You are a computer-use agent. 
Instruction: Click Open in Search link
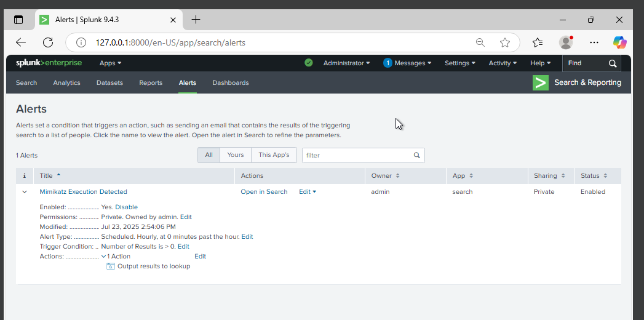(264, 192)
